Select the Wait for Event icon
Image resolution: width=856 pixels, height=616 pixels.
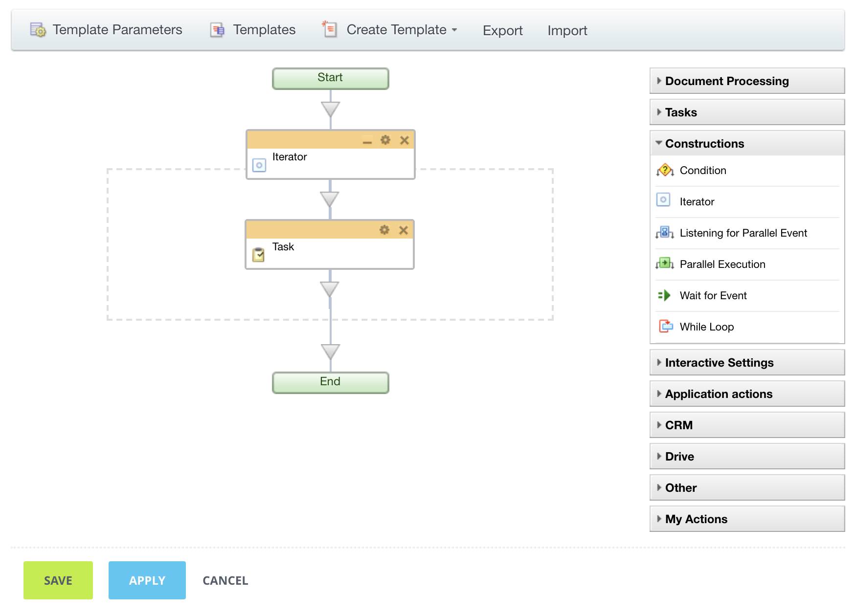click(664, 295)
